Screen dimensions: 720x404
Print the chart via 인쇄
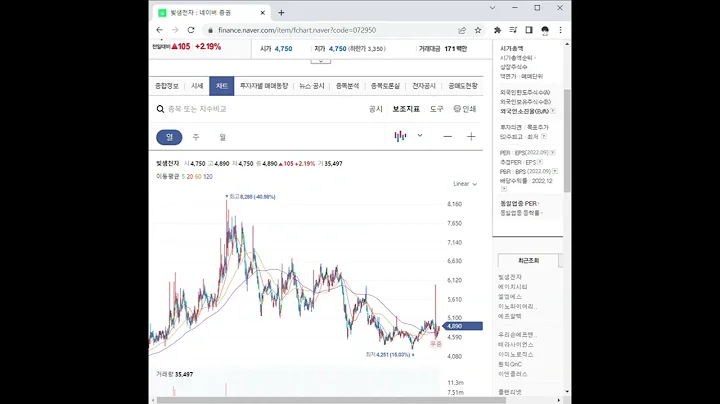coord(465,109)
